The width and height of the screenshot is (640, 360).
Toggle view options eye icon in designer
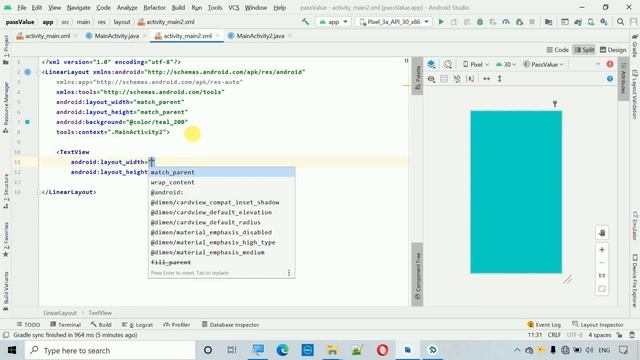(431, 79)
